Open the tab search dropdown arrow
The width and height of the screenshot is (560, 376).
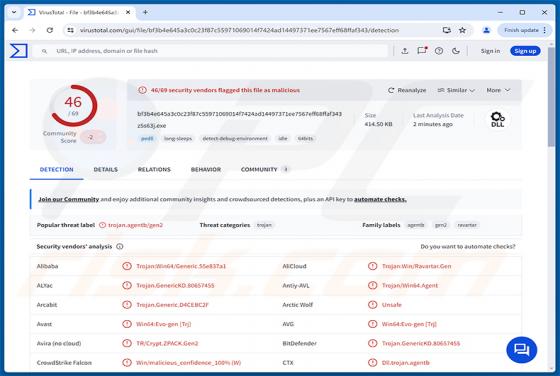(x=14, y=12)
